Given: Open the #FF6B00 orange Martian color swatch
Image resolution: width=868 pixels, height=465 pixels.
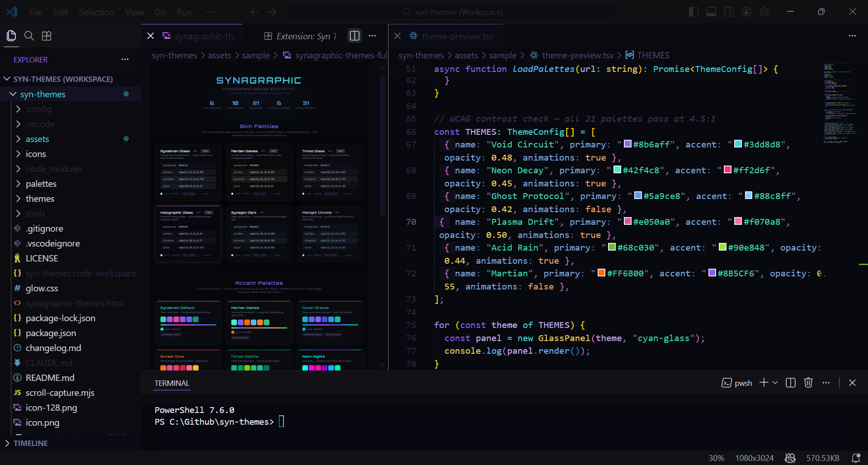Looking at the screenshot, I should point(601,273).
